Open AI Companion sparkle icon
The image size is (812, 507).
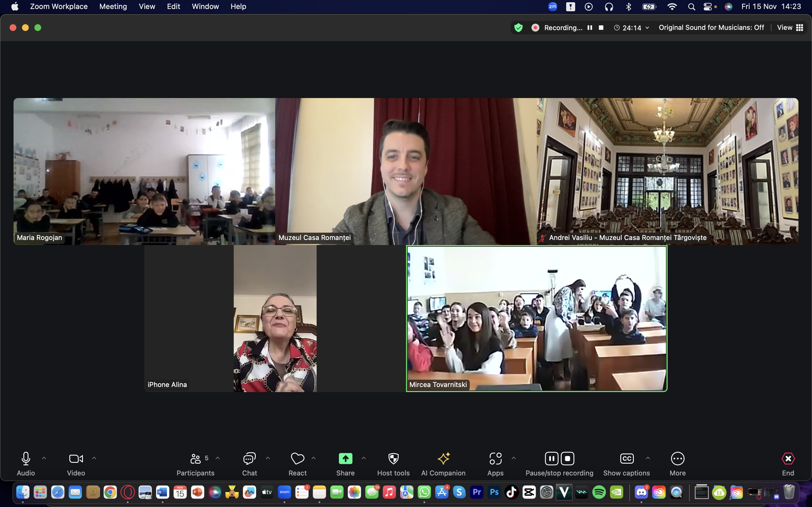point(443,459)
